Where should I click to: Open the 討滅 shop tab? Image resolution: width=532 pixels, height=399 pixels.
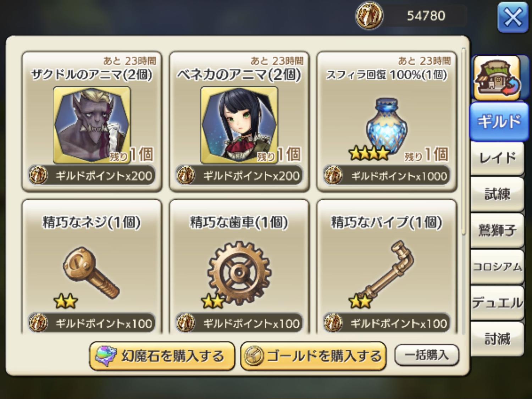(x=497, y=339)
